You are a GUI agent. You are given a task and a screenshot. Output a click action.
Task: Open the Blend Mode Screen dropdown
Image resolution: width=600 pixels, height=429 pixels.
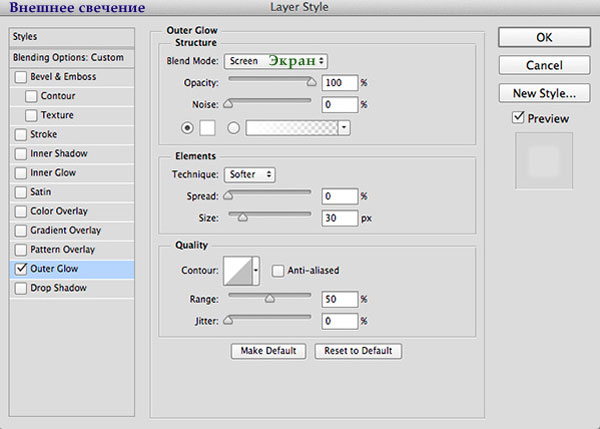[276, 61]
